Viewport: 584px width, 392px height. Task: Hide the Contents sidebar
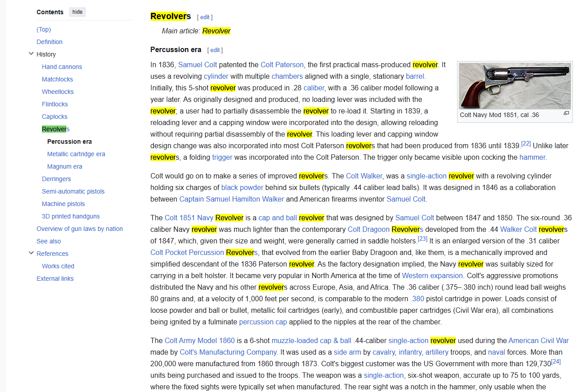tap(78, 12)
